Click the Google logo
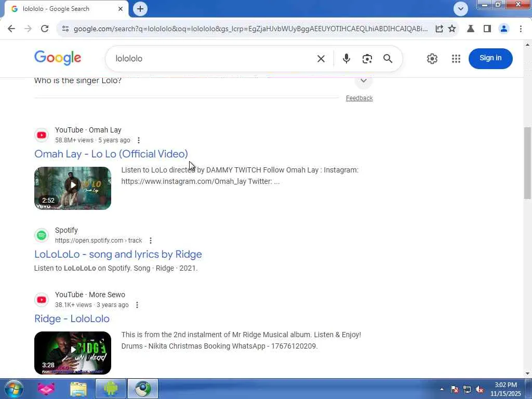 pyautogui.click(x=58, y=58)
